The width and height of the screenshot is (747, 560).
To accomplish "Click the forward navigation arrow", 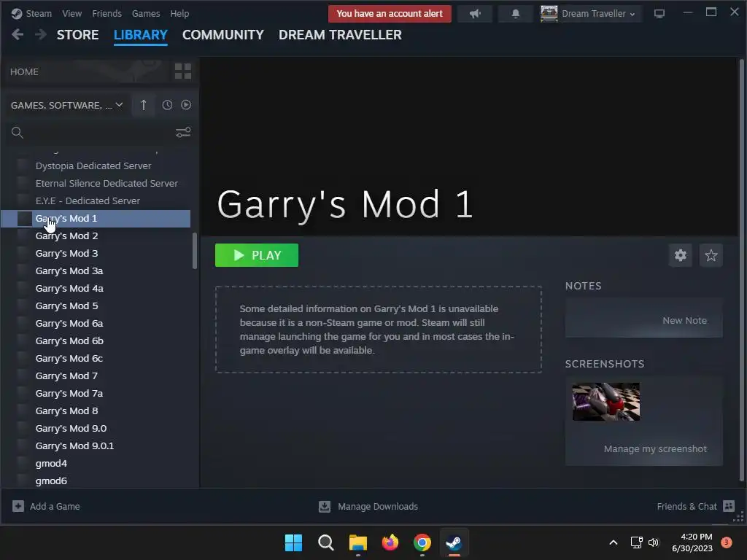I will 41,34.
